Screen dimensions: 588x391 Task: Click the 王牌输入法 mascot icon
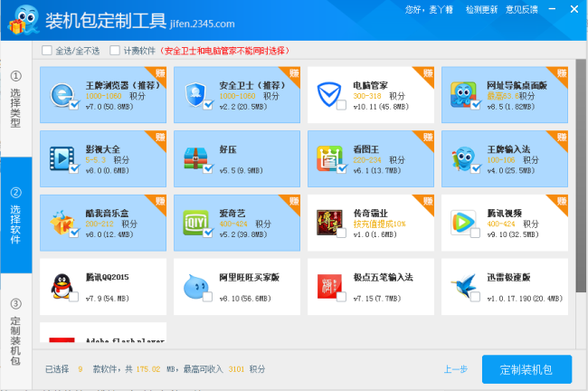tap(463, 158)
